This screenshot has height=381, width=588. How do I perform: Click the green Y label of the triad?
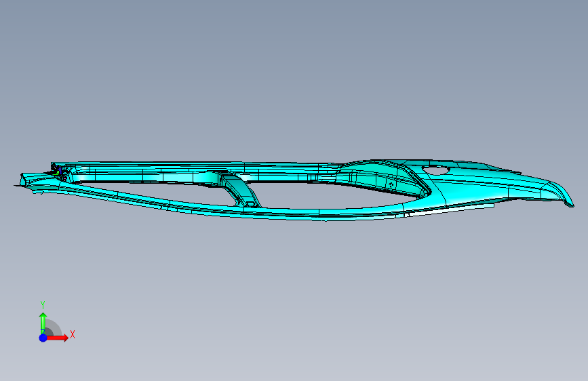(x=43, y=305)
